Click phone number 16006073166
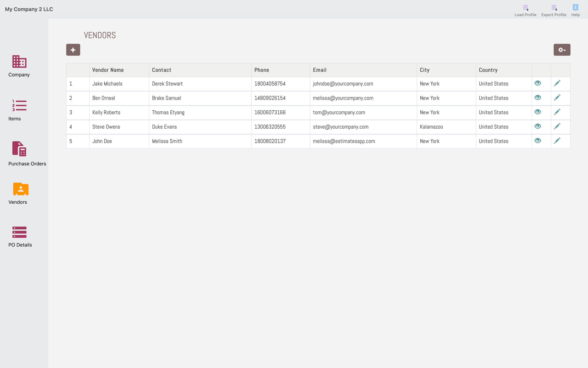This screenshot has width=588, height=368. 270,112
